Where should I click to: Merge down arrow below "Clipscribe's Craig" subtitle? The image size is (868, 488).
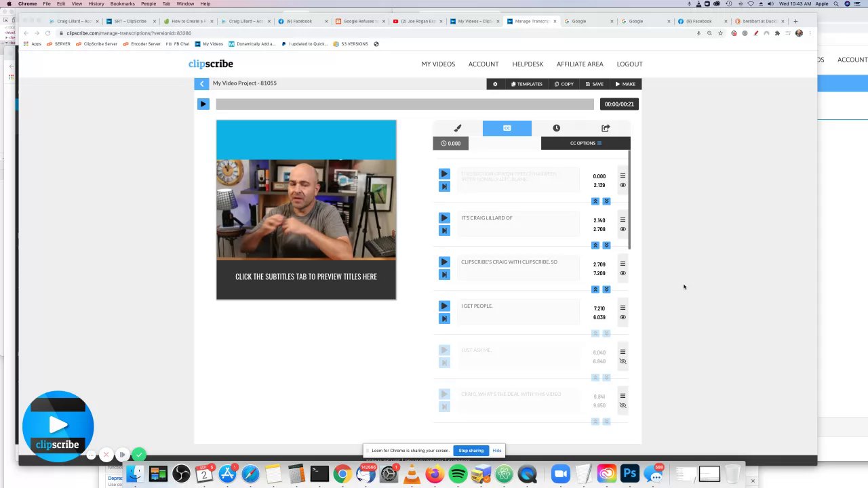click(606, 289)
